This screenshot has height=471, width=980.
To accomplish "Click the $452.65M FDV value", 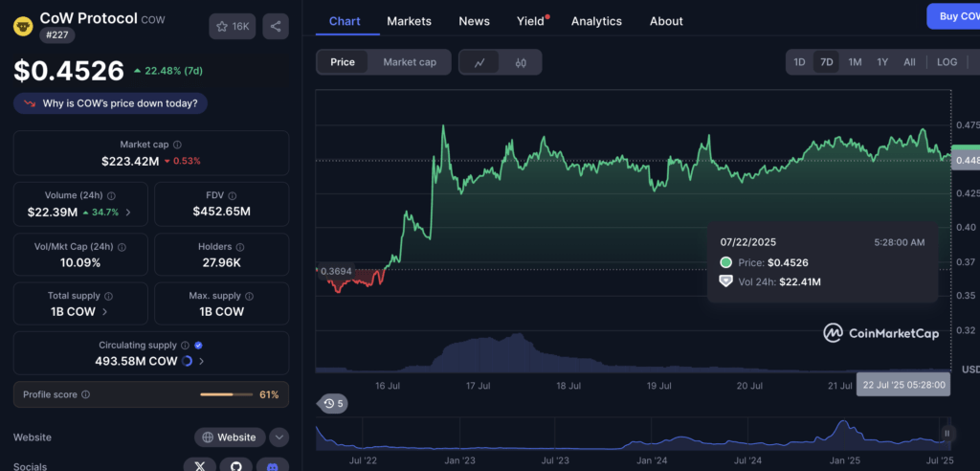I will (x=222, y=212).
